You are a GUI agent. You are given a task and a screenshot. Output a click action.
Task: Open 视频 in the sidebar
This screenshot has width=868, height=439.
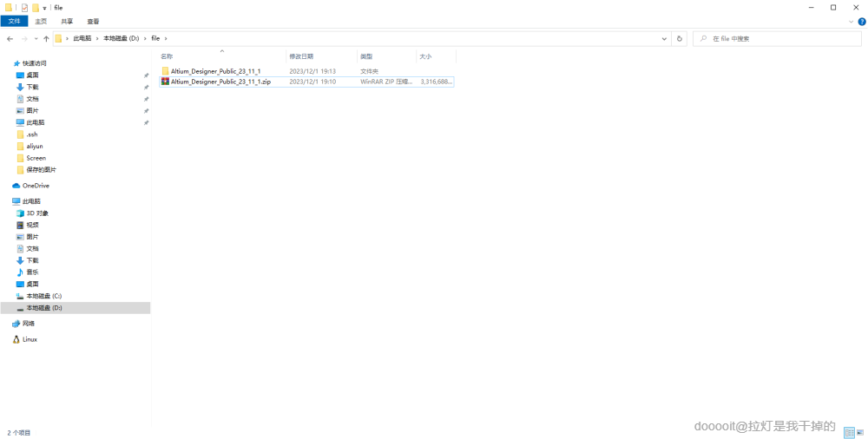33,225
